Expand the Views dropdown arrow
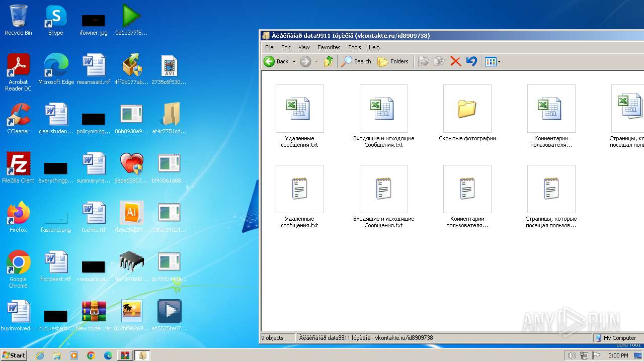644x362 pixels. [x=499, y=61]
